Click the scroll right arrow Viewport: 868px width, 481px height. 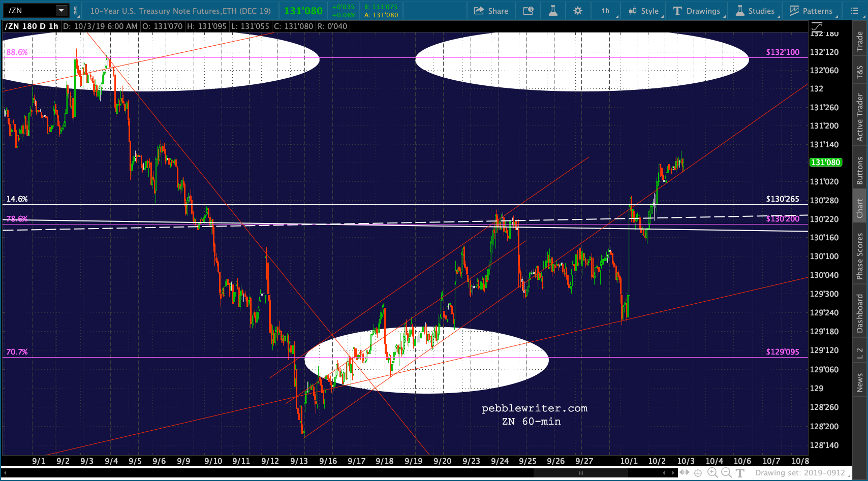pos(673,473)
